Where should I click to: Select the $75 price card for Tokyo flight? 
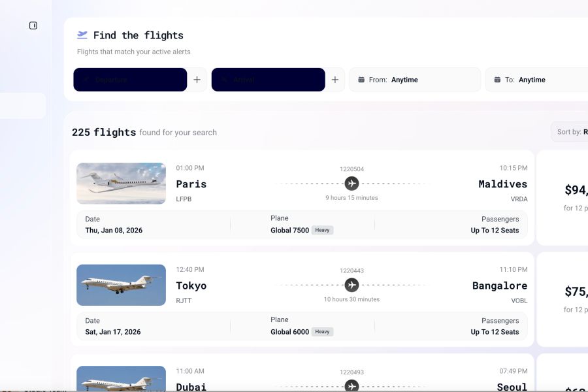pyautogui.click(x=563, y=299)
